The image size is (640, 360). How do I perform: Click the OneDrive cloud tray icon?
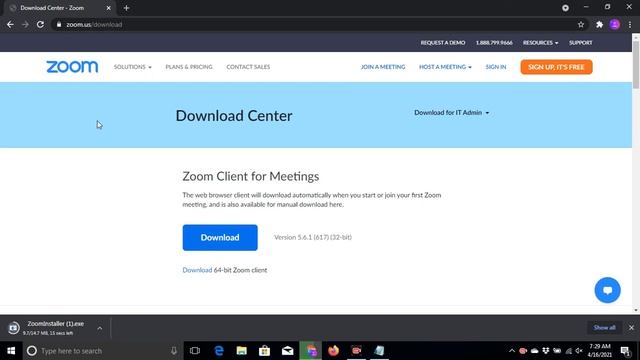click(534, 351)
